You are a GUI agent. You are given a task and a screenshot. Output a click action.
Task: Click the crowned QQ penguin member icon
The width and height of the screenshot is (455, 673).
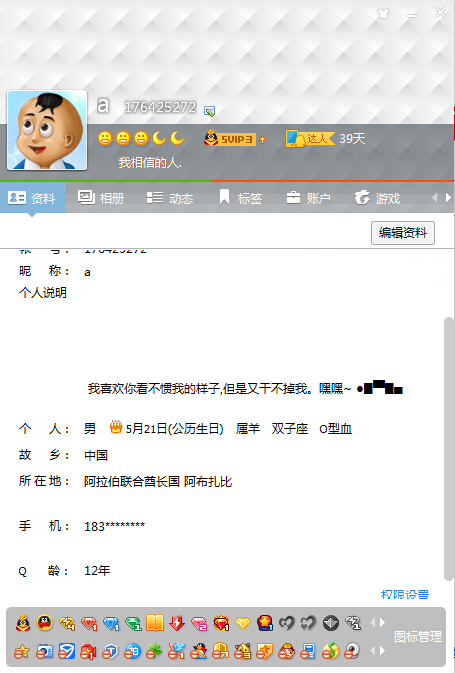(x=23, y=623)
